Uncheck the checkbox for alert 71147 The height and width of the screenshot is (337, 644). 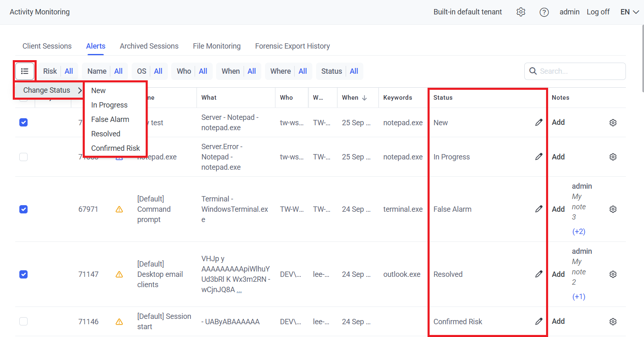click(x=23, y=274)
